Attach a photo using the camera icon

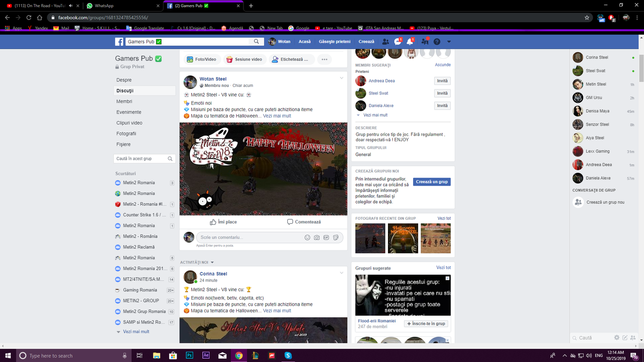[316, 237]
